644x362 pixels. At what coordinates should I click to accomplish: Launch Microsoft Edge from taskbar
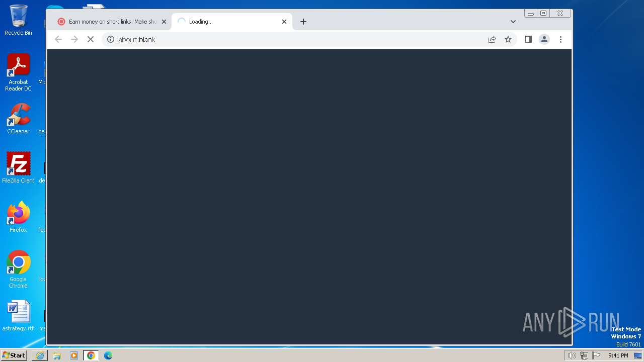coord(108,355)
